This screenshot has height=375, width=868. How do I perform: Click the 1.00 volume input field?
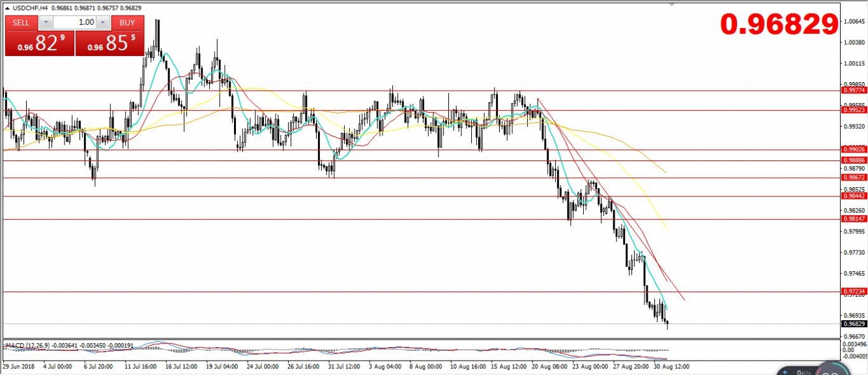[x=74, y=23]
